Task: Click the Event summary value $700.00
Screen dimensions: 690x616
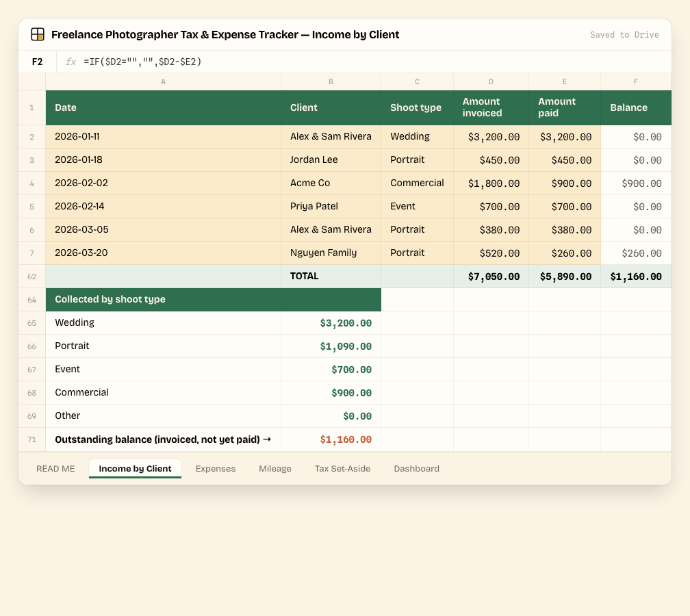Action: (x=331, y=370)
